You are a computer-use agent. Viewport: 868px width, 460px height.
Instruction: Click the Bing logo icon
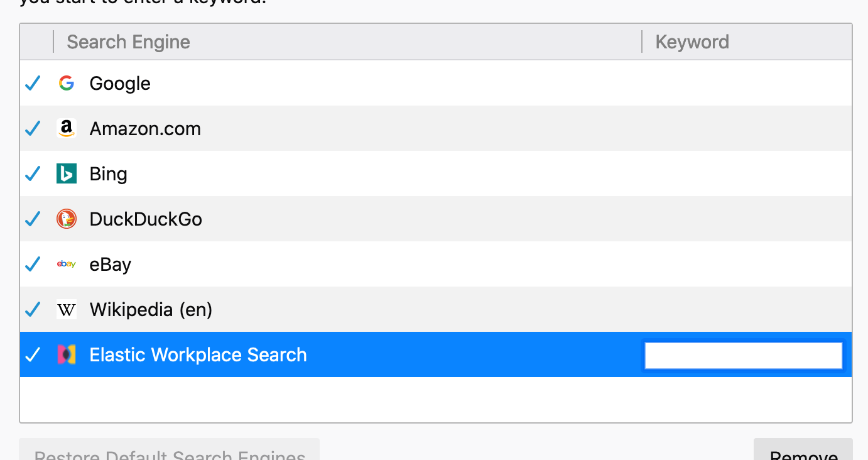[66, 173]
